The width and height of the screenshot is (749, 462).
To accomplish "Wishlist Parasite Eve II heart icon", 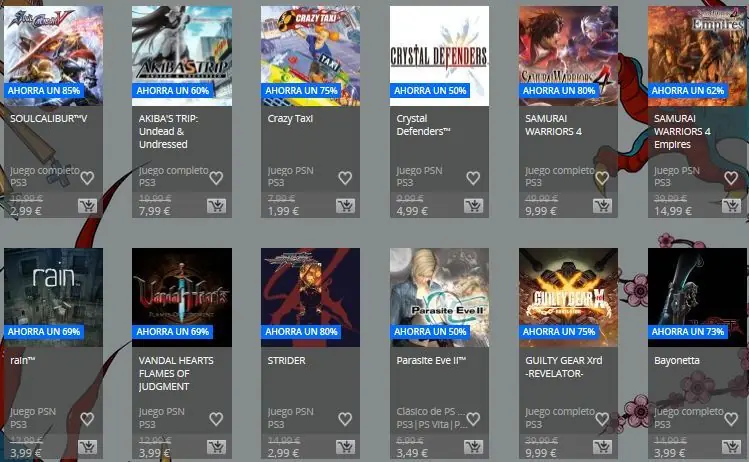I will point(473,419).
